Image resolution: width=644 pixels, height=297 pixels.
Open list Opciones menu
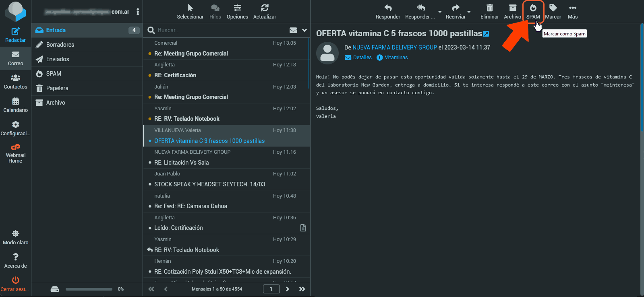(x=237, y=12)
